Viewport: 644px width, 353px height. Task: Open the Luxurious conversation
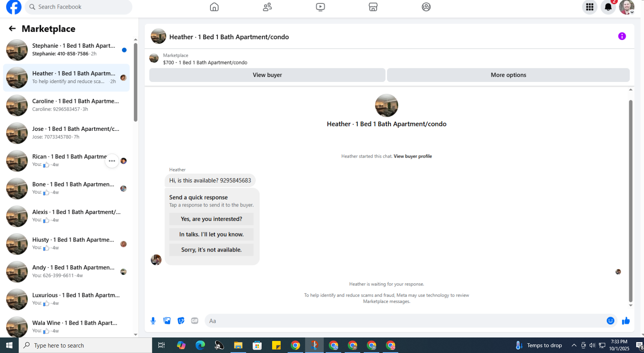tap(66, 299)
